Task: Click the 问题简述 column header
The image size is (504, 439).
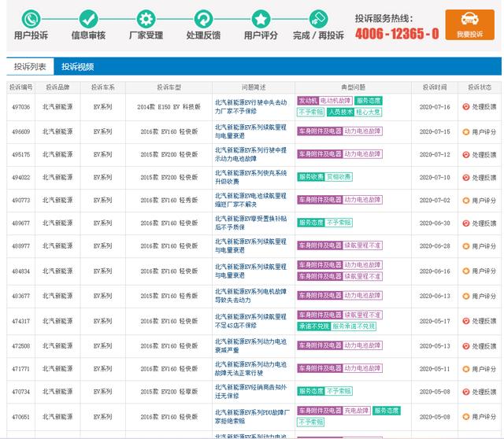Action: point(254,87)
